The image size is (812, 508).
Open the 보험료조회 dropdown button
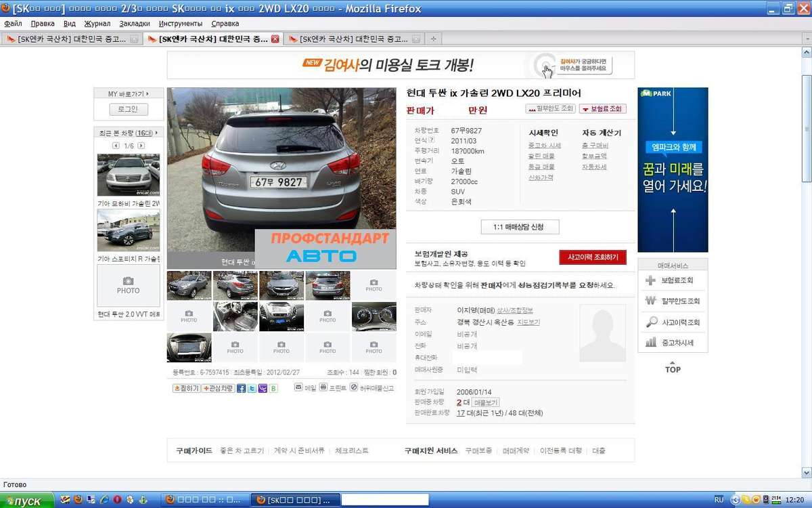tap(602, 108)
